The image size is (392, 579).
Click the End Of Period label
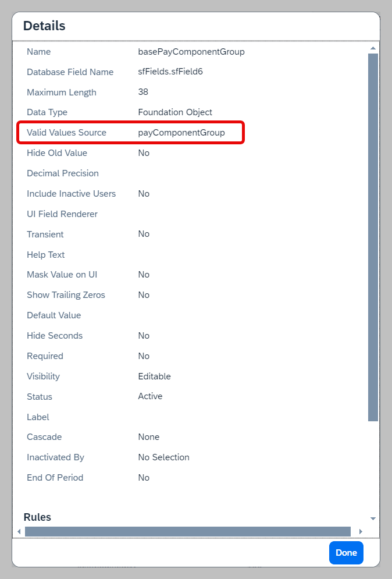55,477
